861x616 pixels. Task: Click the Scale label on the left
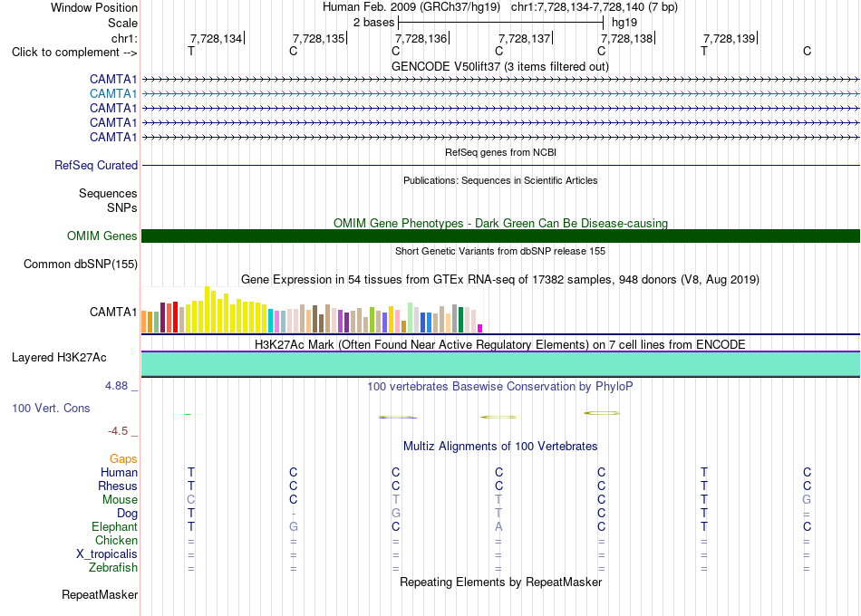point(122,23)
